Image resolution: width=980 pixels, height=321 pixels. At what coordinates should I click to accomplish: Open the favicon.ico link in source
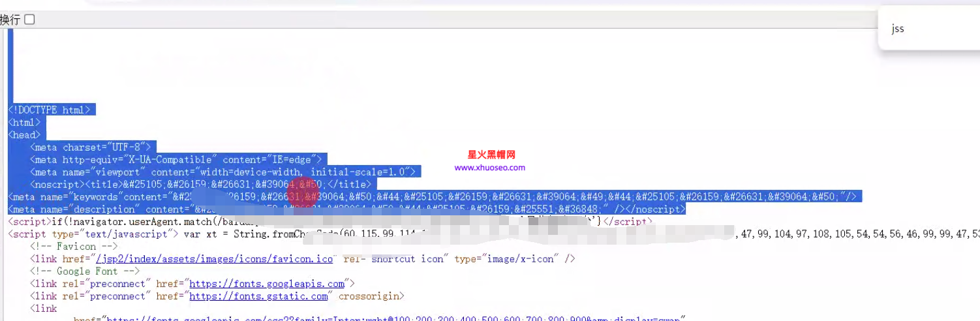coord(215,259)
